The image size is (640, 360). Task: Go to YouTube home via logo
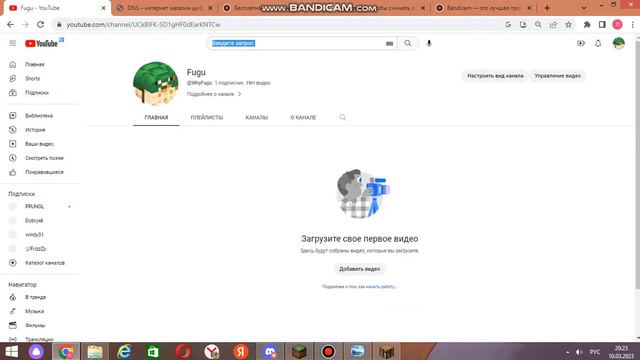[x=42, y=43]
